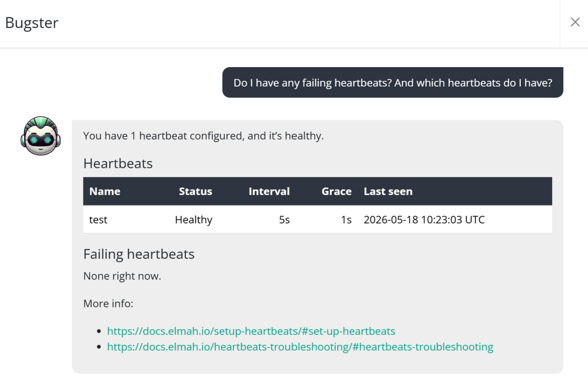Click the 'Failing heartbeats' section heading
Screen dimensions: 588x390
pos(139,254)
